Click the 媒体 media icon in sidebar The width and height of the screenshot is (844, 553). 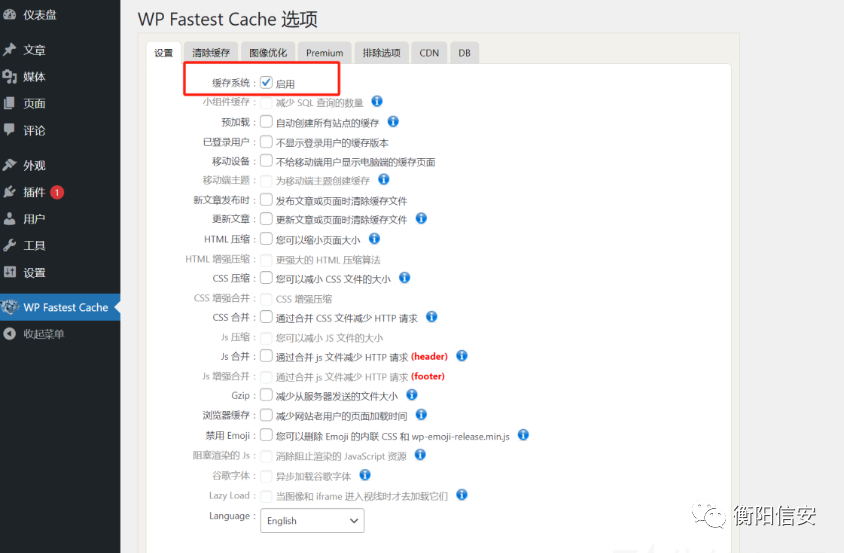tap(9, 76)
